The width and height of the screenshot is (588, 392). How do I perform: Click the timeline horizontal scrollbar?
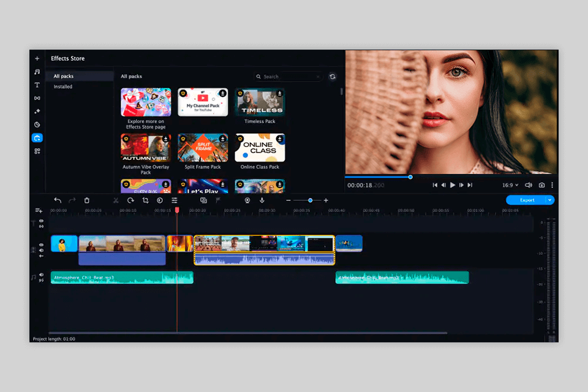click(x=247, y=333)
